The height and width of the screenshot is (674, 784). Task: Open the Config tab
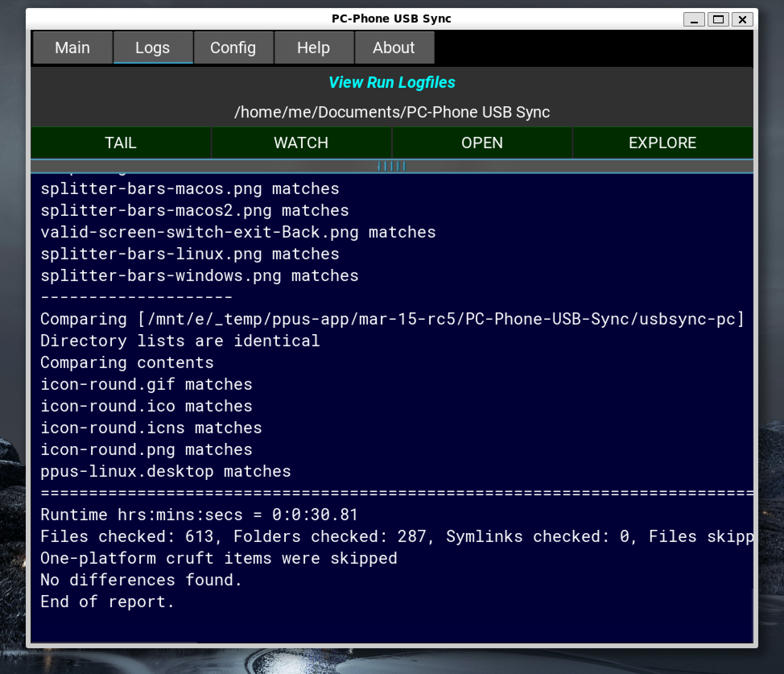pyautogui.click(x=233, y=48)
